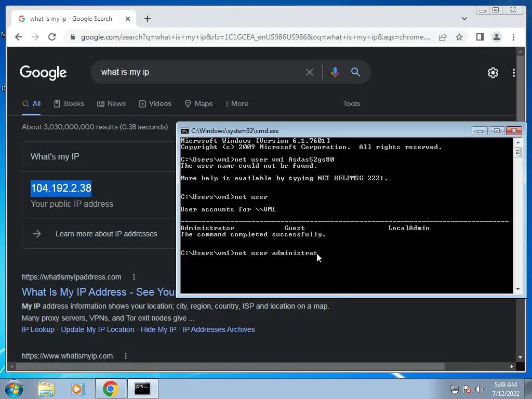Click Chrome page vertical scroll down arrow

(520, 357)
